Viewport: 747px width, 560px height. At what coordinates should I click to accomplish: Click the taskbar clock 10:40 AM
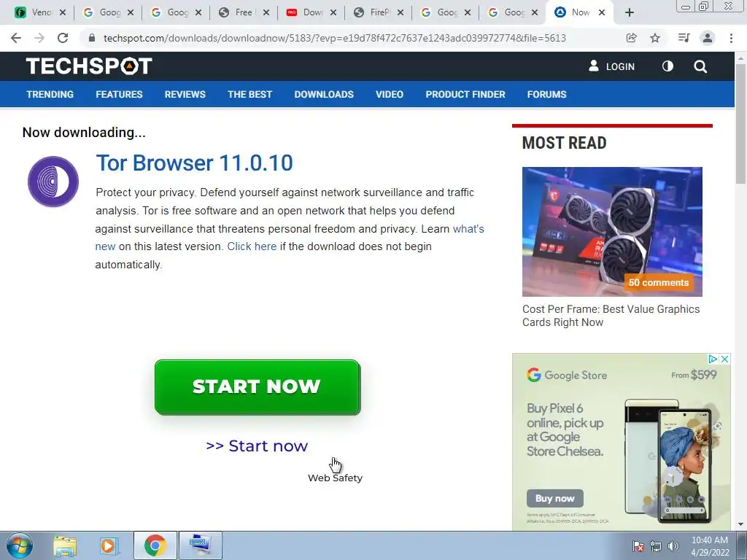[709, 540]
